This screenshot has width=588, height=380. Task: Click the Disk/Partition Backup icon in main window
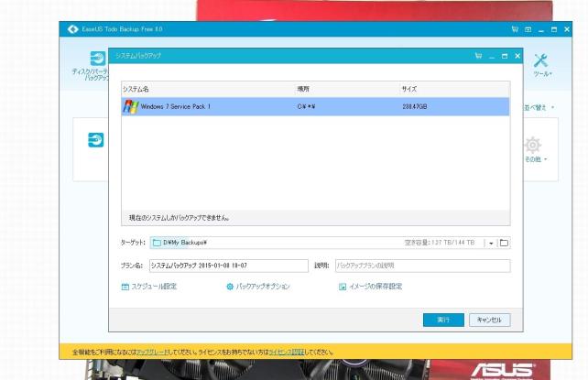pos(97,59)
